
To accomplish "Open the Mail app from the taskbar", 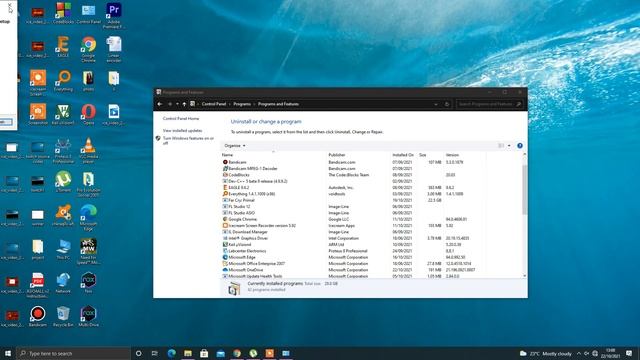I will pos(220,353).
